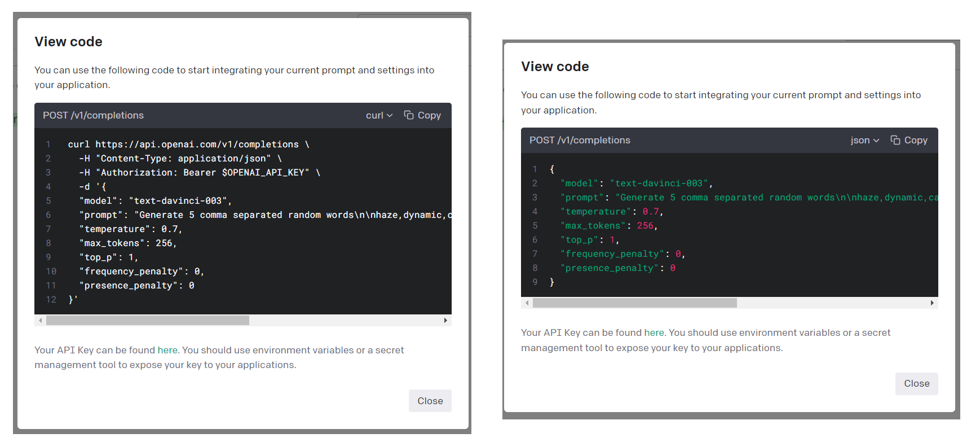Click the 'here' link in the curl dialog

tap(167, 350)
